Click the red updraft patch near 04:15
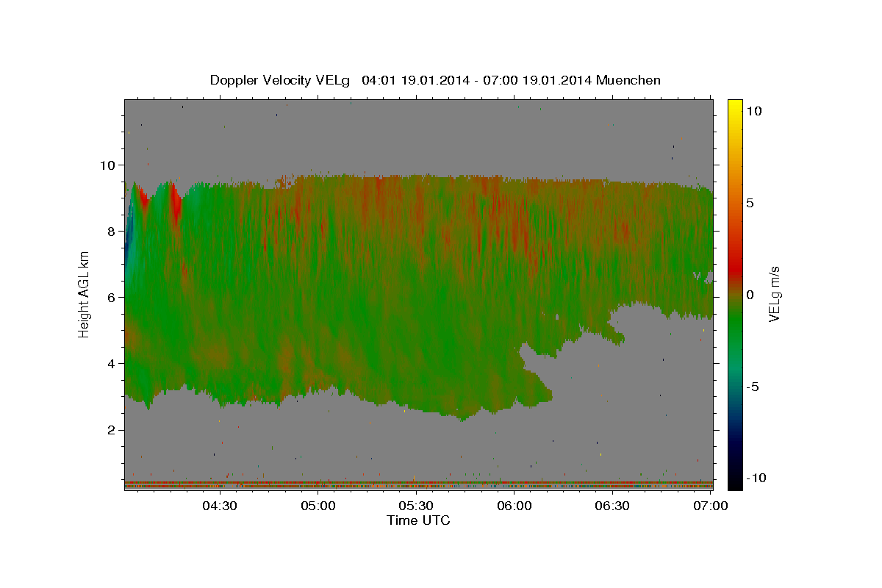Screen dimensions: 882x588 point(176,204)
